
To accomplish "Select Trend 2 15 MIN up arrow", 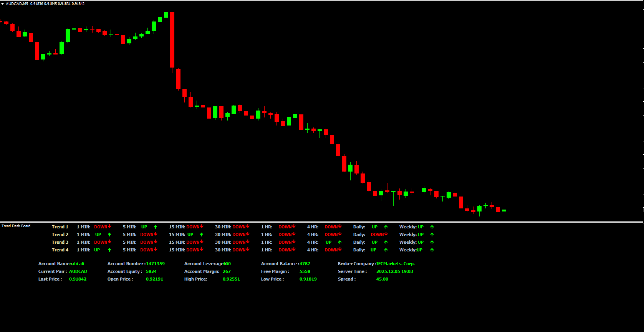I will [202, 235].
